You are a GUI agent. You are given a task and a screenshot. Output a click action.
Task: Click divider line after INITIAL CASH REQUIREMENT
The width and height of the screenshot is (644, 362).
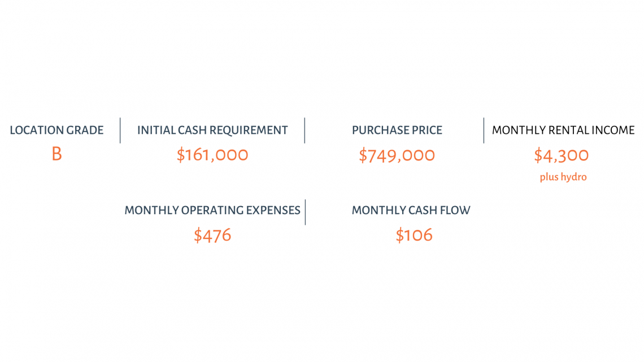(304, 130)
